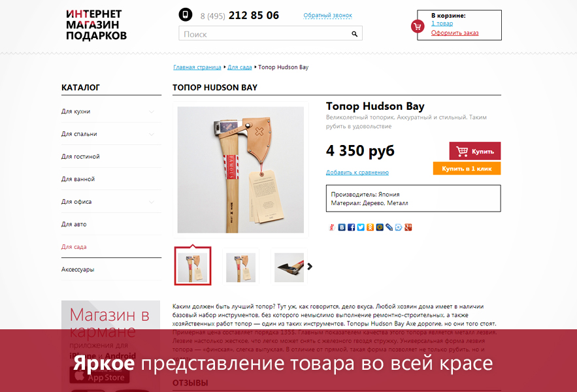Open Для сада catalog item
Image resolution: width=577 pixels, height=392 pixels.
[74, 247]
